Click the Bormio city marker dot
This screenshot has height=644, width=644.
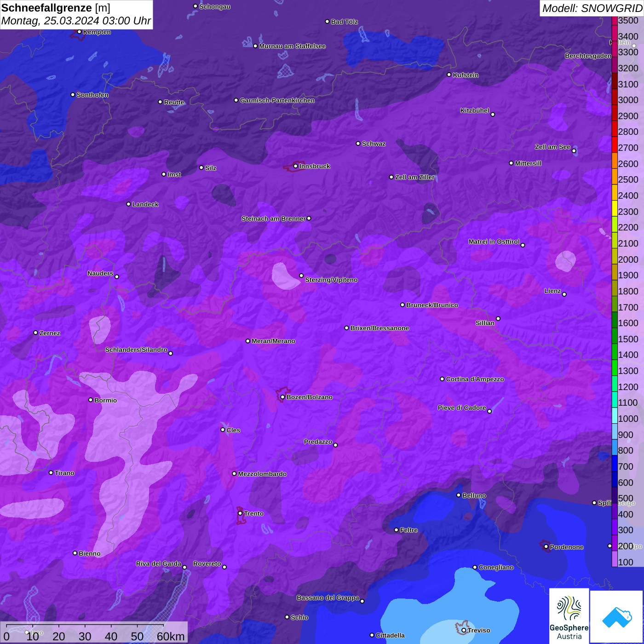click(91, 400)
